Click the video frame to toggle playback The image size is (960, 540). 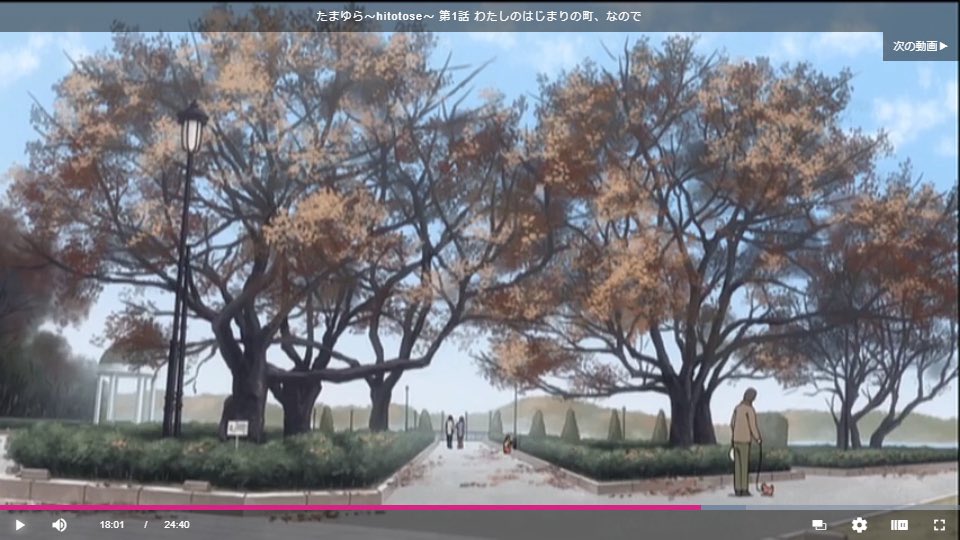click(x=480, y=268)
